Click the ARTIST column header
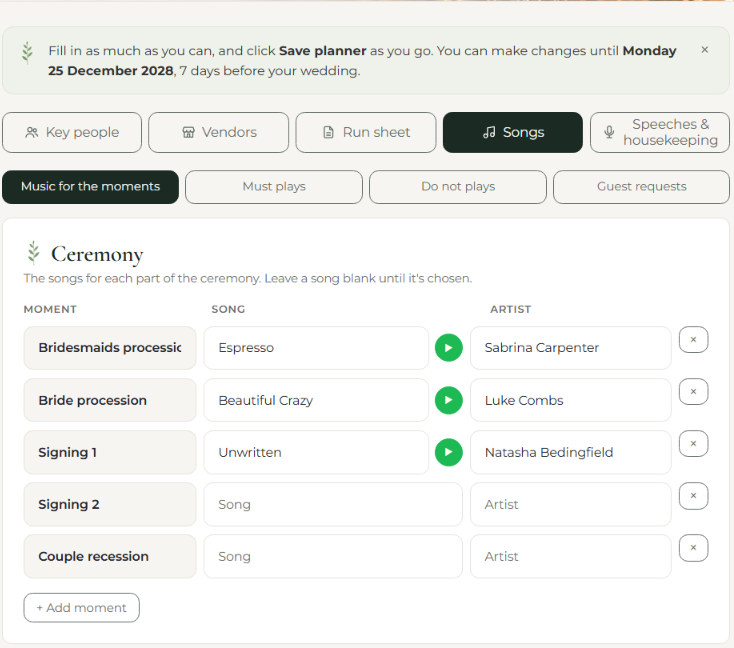734x648 pixels. tap(510, 309)
